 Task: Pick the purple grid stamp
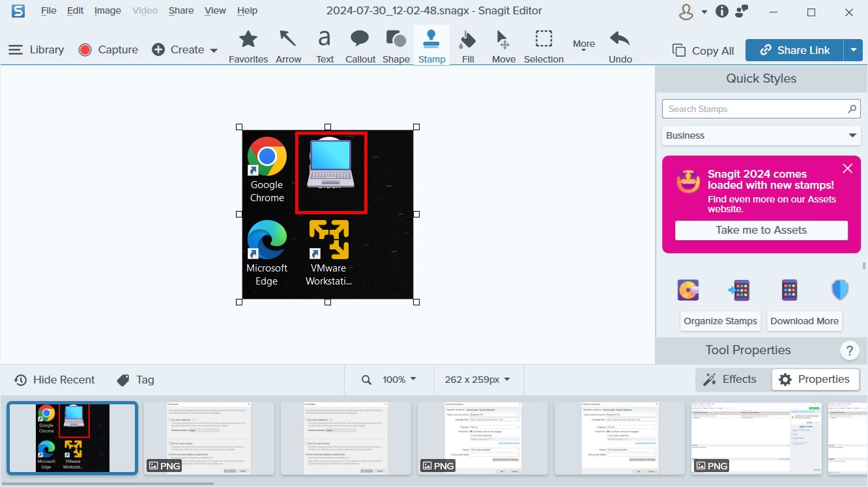(x=789, y=290)
